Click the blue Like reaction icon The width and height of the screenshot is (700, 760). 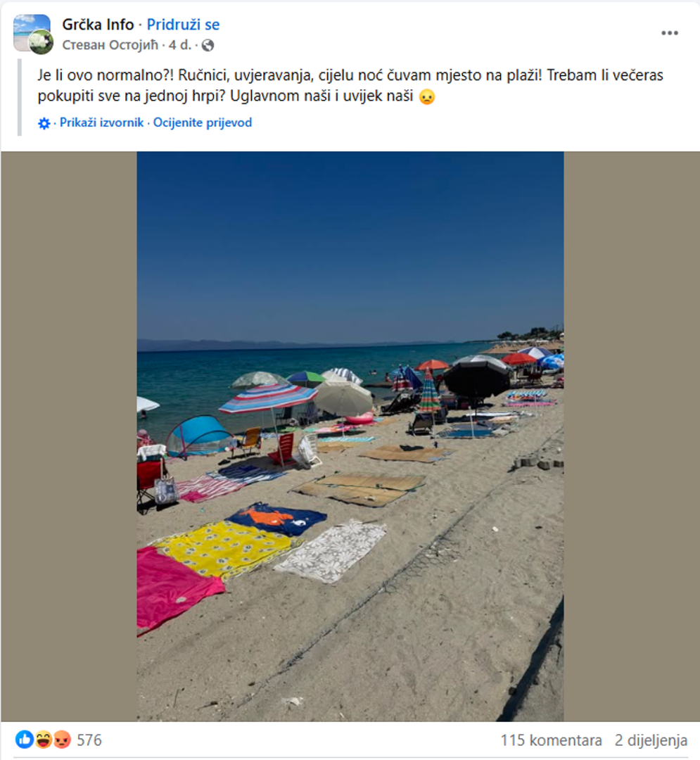pos(24,740)
